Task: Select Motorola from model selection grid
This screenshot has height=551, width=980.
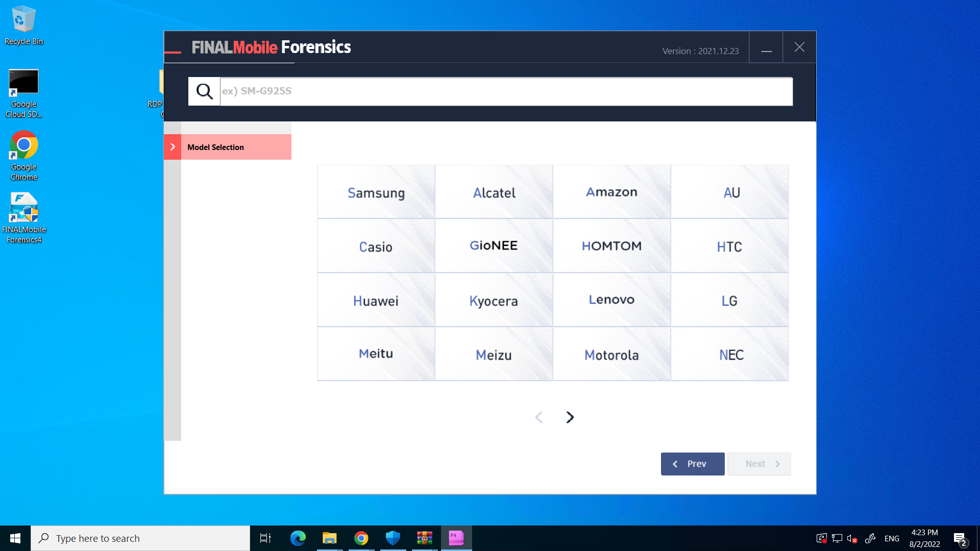Action: click(611, 355)
